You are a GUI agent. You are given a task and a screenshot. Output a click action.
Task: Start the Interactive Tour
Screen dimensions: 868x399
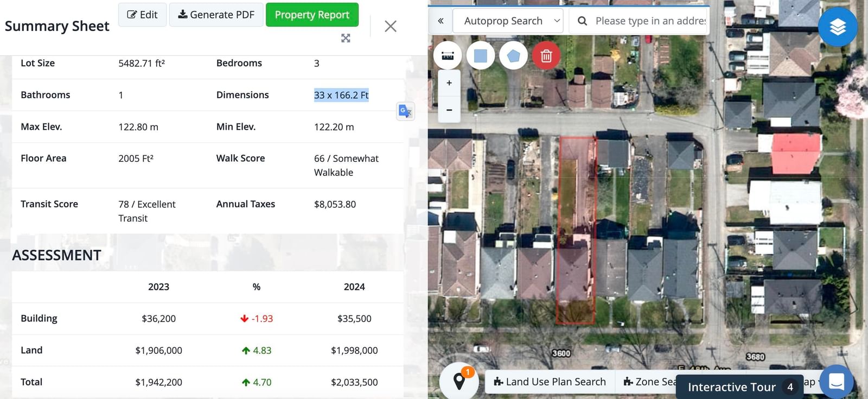click(x=739, y=387)
